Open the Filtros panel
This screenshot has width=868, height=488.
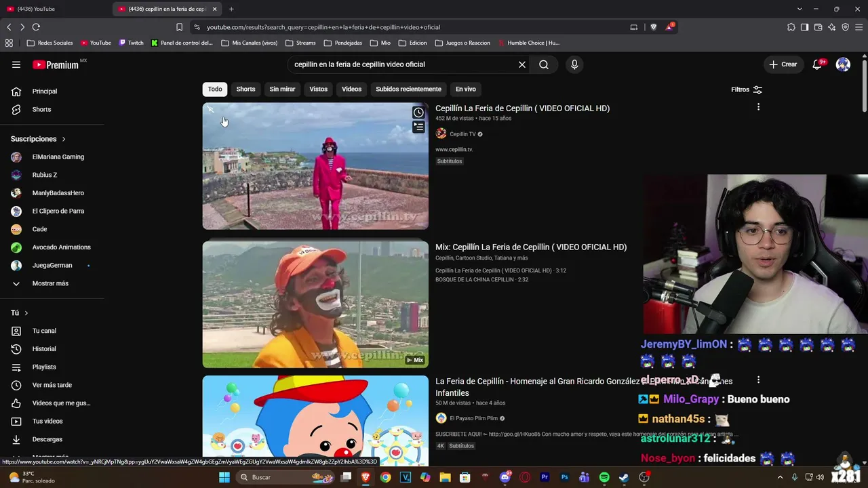[747, 89]
